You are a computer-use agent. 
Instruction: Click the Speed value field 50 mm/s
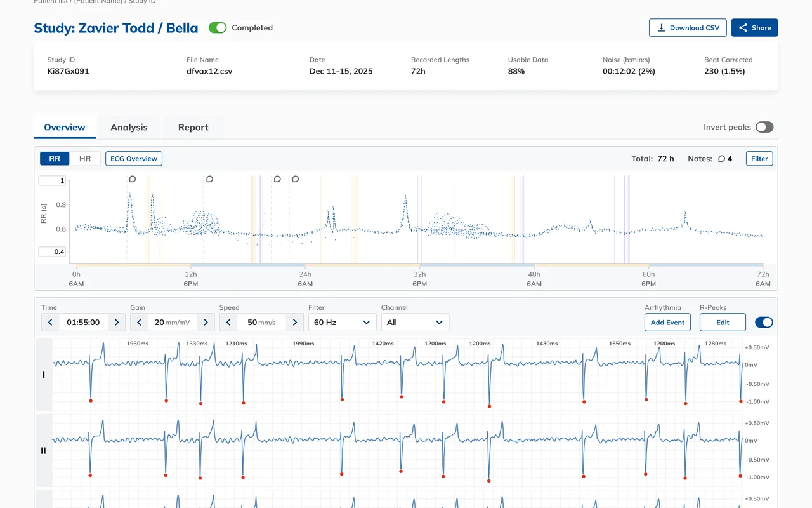click(261, 323)
